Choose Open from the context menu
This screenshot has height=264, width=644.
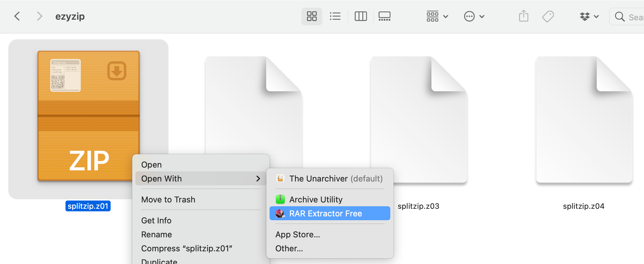point(201,165)
